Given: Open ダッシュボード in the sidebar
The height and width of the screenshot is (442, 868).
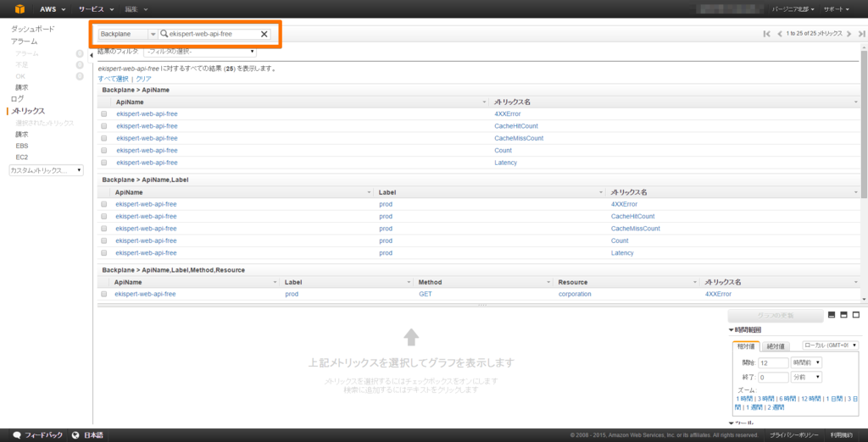Looking at the screenshot, I should (33, 29).
